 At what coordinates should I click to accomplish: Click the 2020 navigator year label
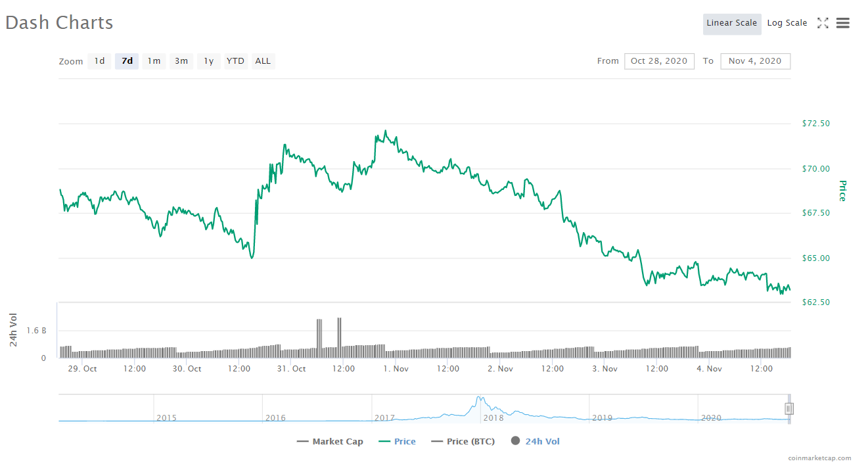[x=712, y=418]
